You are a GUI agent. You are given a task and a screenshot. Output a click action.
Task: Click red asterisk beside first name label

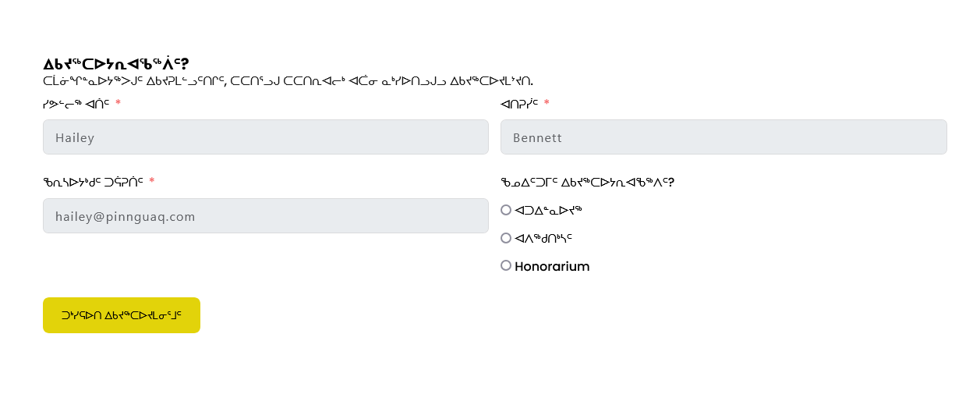coord(118,103)
